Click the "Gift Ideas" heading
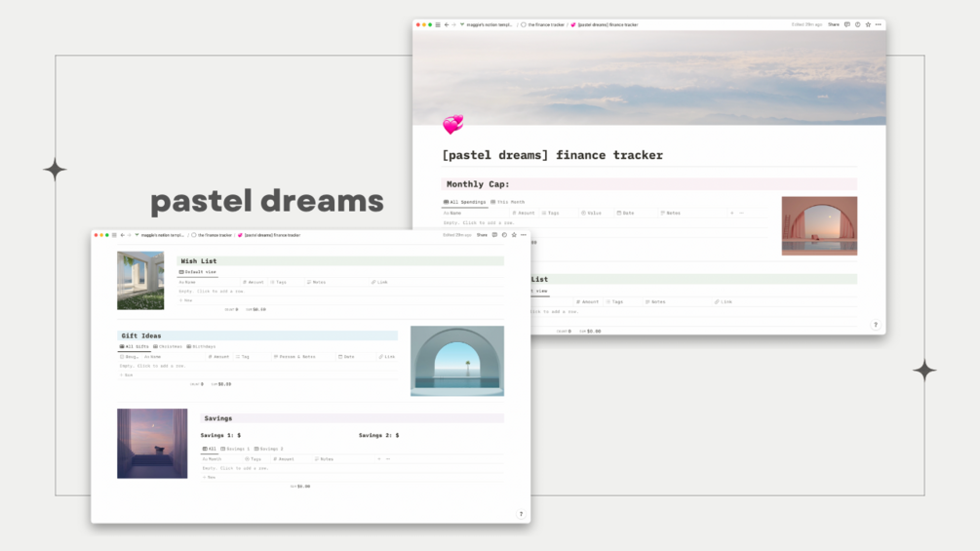This screenshot has height=551, width=980. coord(141,336)
